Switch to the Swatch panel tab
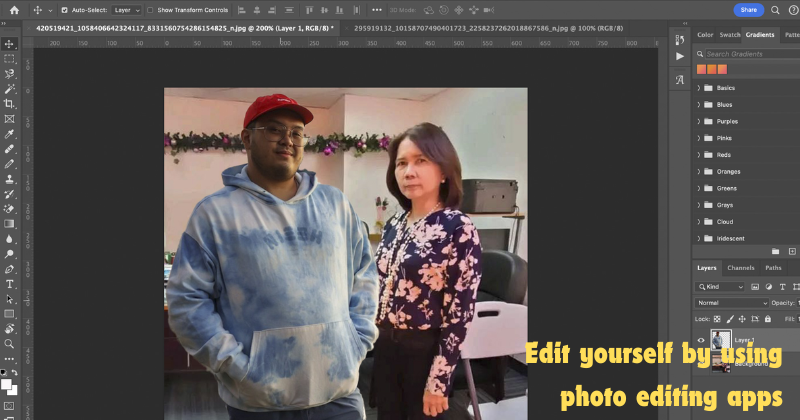800x420 pixels. click(730, 35)
